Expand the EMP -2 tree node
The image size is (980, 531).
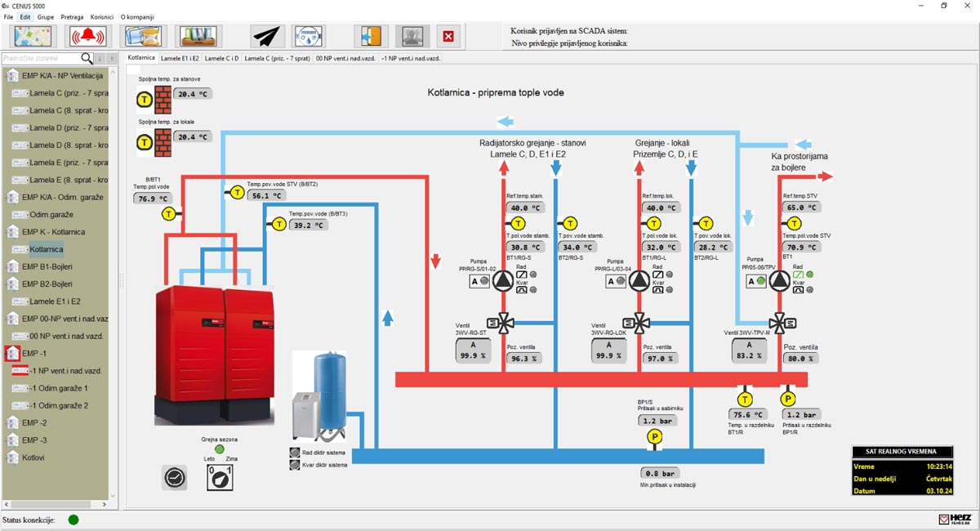12,422
